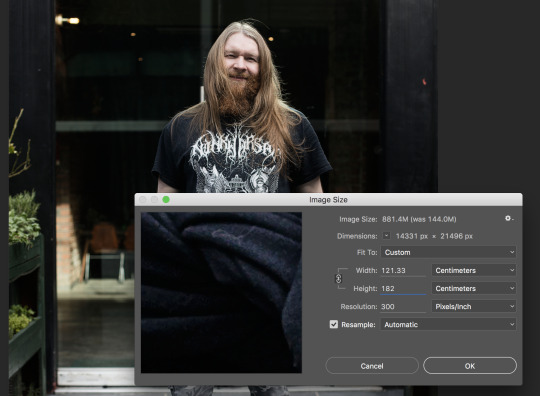Click the Cancel button
Viewport: 540px width, 396px height.
pyautogui.click(x=372, y=366)
